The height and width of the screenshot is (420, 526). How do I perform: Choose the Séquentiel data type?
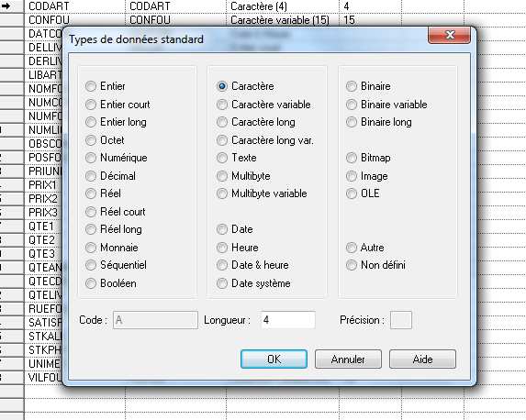click(x=91, y=265)
